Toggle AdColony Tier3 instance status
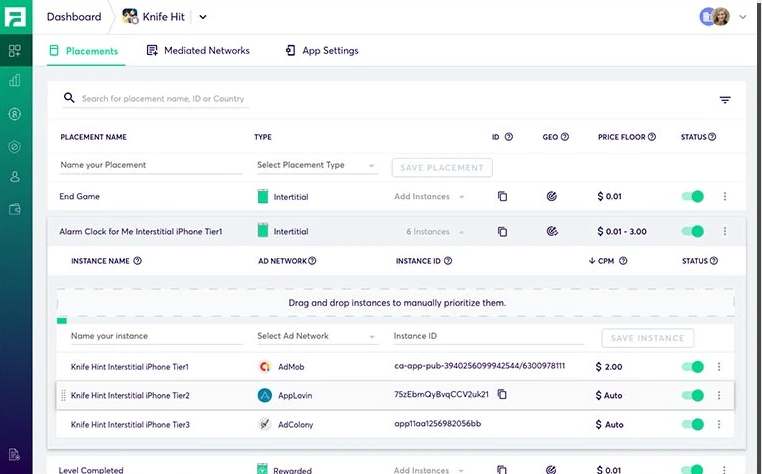The height and width of the screenshot is (474, 762). (x=693, y=424)
